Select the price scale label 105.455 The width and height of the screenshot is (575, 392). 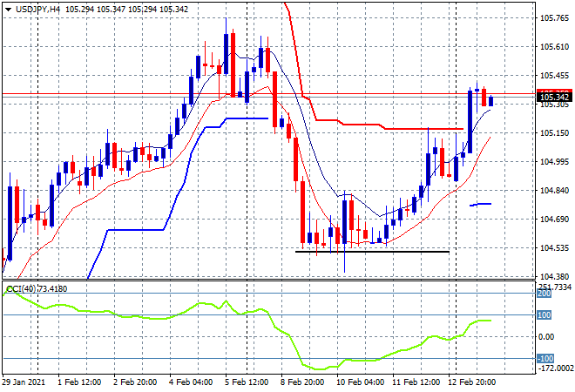[554, 76]
